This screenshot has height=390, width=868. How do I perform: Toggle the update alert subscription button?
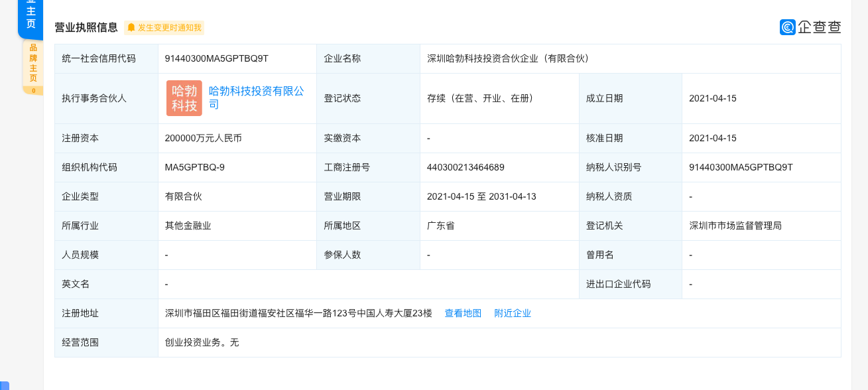click(166, 28)
